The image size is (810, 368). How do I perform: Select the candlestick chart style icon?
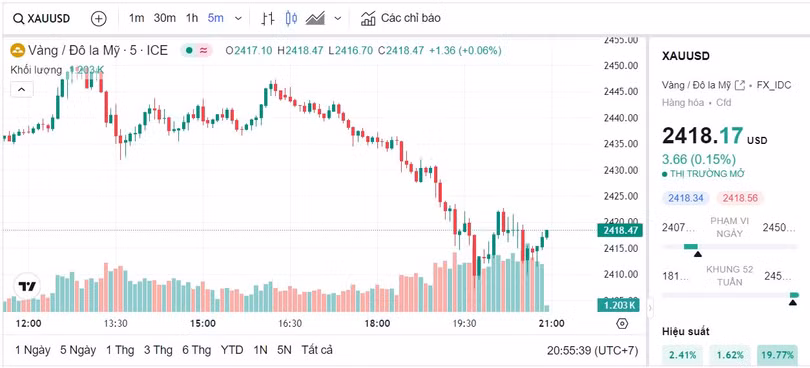tap(291, 19)
